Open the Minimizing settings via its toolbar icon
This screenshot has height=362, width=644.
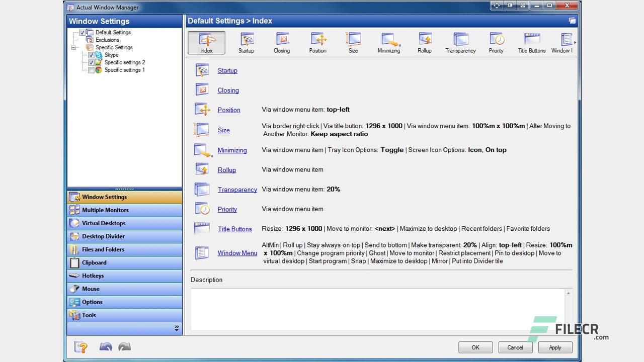click(x=389, y=42)
